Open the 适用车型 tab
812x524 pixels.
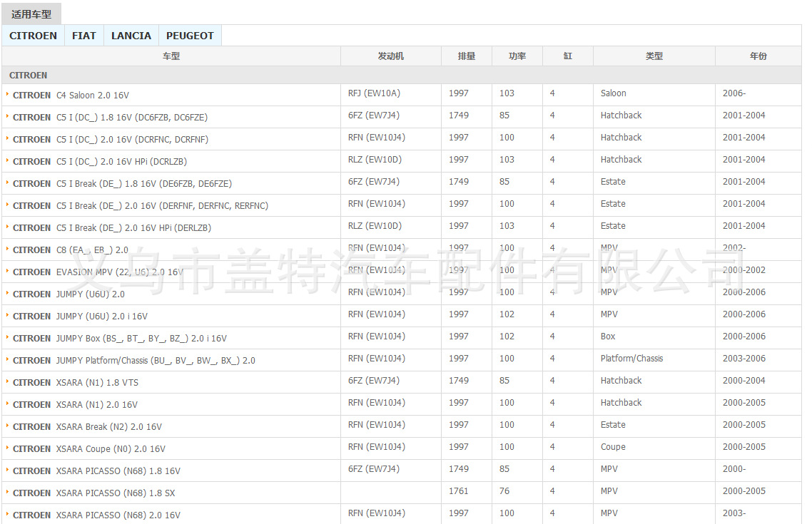click(31, 14)
